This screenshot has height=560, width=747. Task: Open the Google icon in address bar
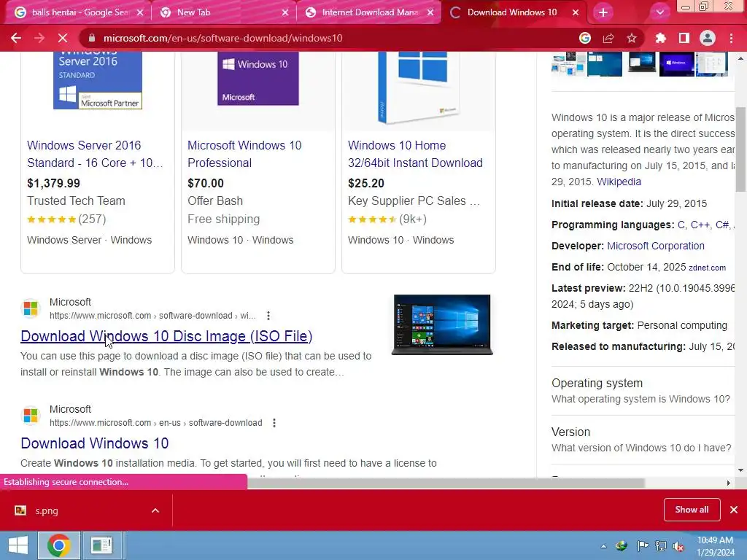pyautogui.click(x=585, y=38)
